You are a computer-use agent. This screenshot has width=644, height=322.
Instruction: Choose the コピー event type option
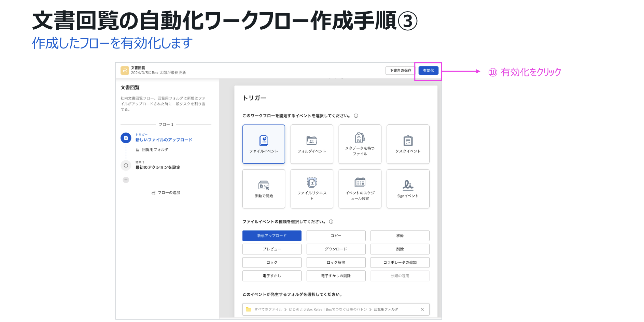(x=336, y=236)
